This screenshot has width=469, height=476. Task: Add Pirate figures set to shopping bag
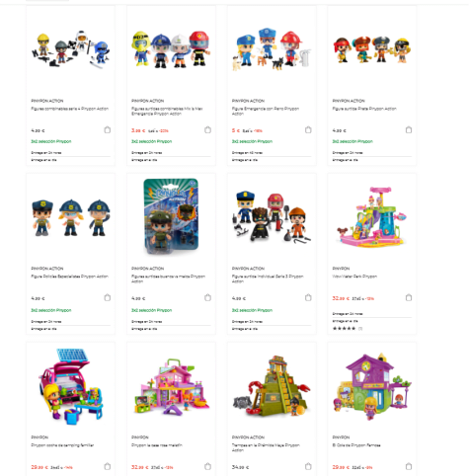[x=409, y=130]
